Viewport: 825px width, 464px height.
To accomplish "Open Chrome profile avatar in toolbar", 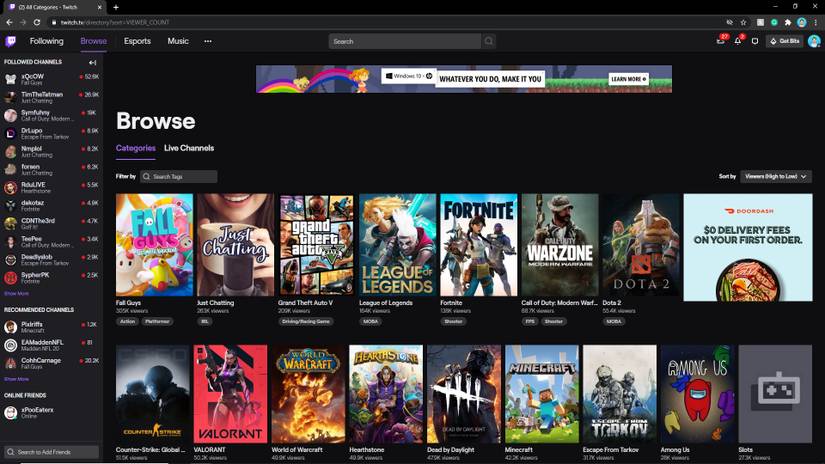I will (801, 22).
